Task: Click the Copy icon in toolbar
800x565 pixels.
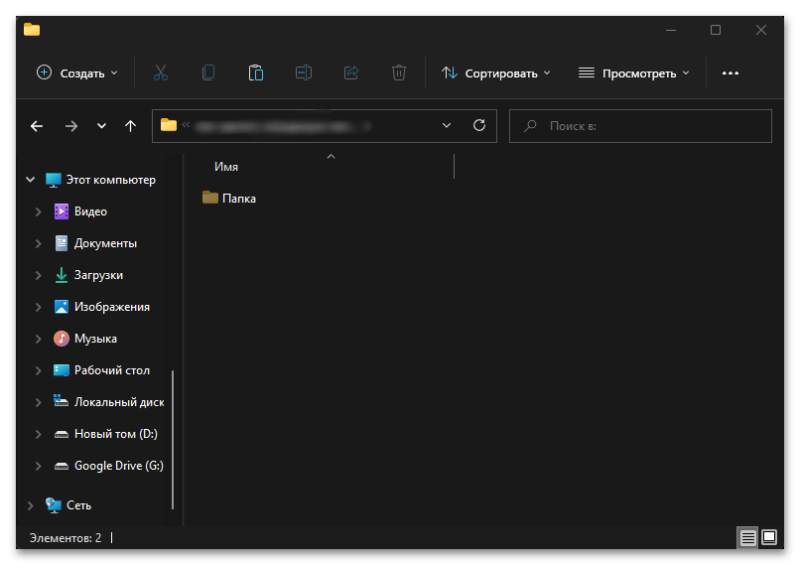Action: click(208, 73)
